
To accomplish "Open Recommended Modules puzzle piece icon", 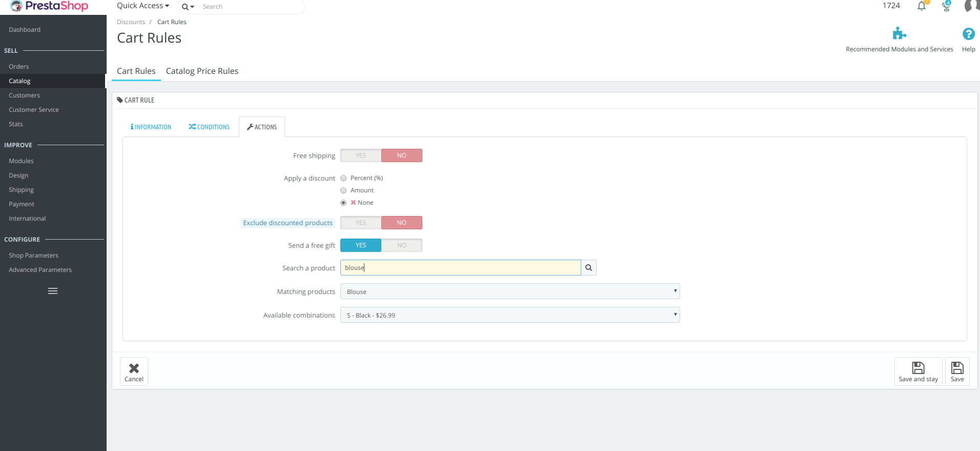I will coord(899,34).
